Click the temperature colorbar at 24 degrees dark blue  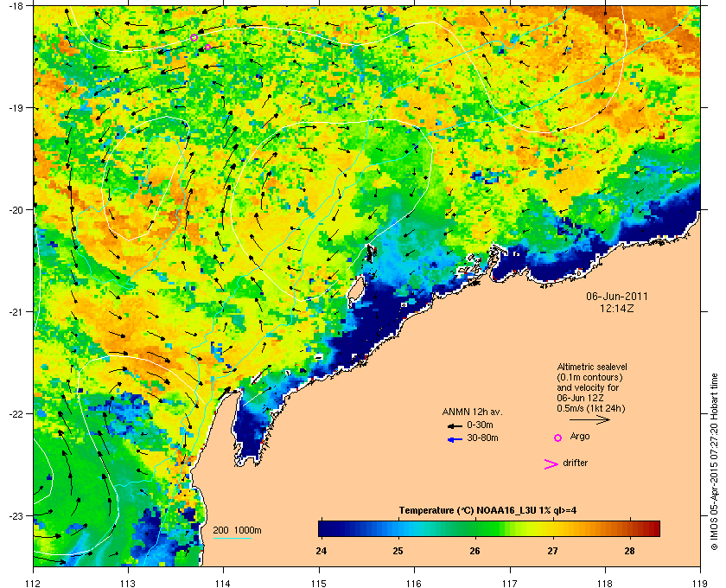321,528
